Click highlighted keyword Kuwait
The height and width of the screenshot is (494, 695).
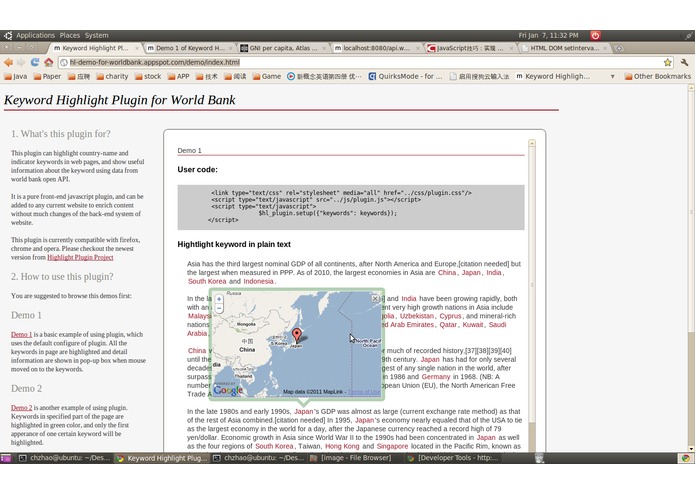coord(473,325)
